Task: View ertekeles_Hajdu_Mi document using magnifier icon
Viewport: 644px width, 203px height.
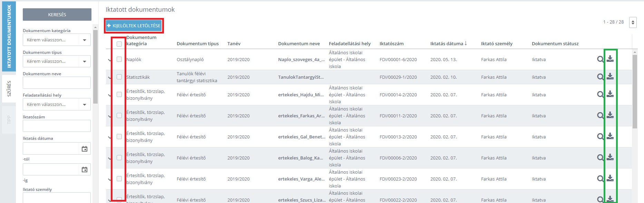Action: tap(601, 95)
